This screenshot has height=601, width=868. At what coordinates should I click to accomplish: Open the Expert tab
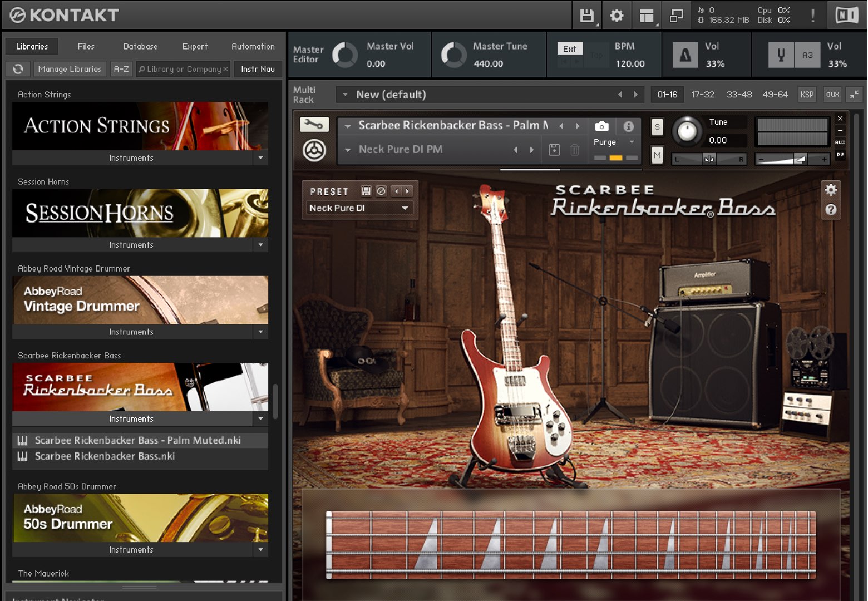pyautogui.click(x=195, y=46)
